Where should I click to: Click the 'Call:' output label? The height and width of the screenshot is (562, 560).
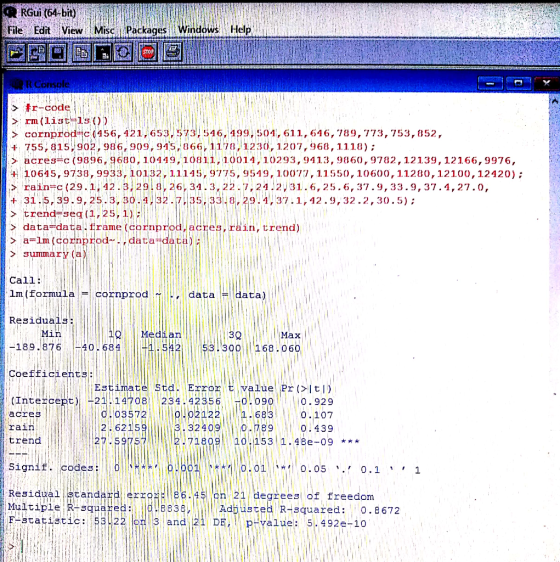coord(25,281)
